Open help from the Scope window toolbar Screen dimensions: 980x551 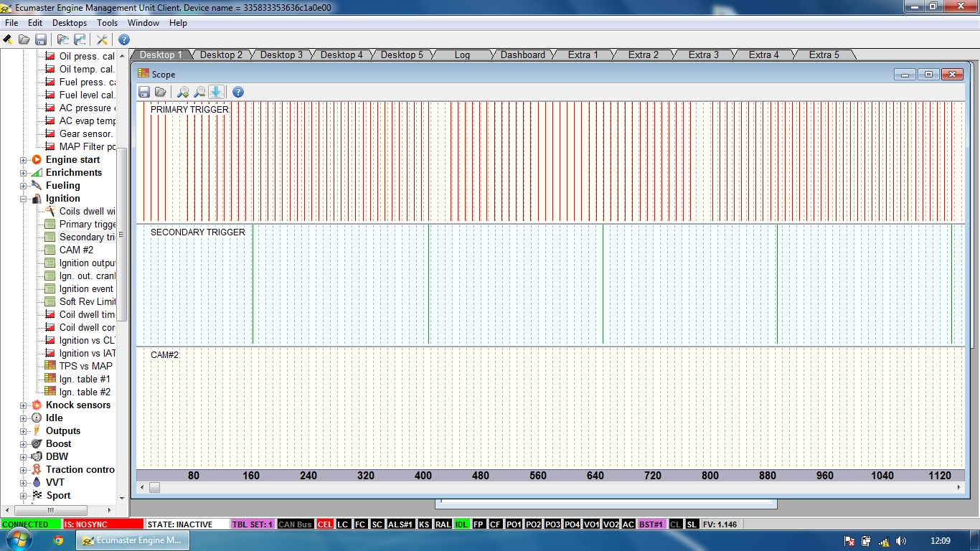[x=238, y=92]
